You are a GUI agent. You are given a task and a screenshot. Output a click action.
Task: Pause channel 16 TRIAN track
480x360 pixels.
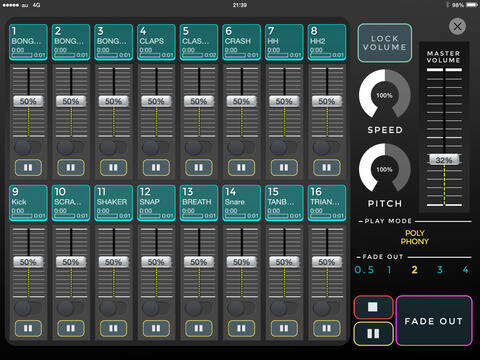coord(327,328)
